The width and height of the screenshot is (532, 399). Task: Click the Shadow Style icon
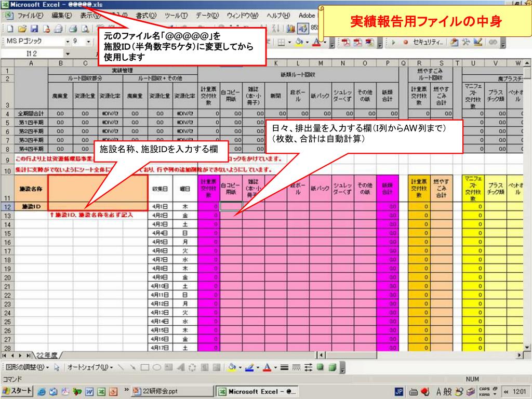(320, 367)
